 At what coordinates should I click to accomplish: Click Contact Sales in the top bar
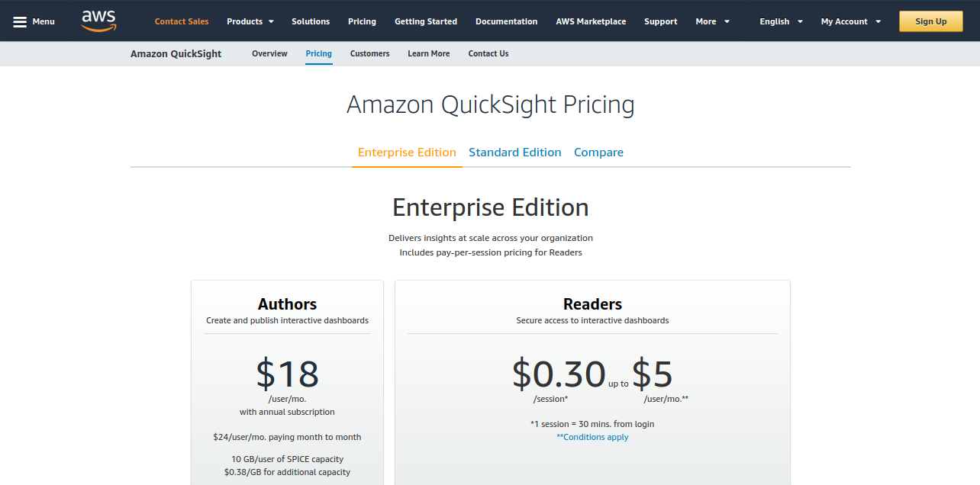point(182,21)
